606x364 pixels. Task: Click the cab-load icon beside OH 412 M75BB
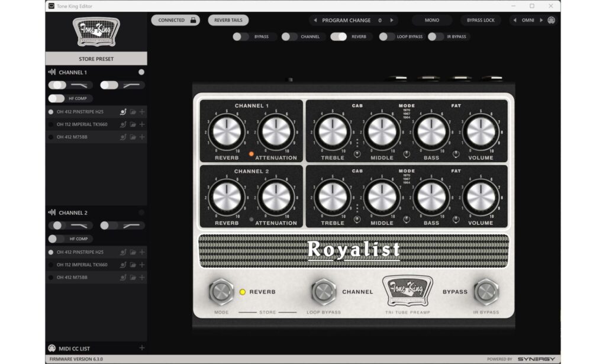[123, 136]
